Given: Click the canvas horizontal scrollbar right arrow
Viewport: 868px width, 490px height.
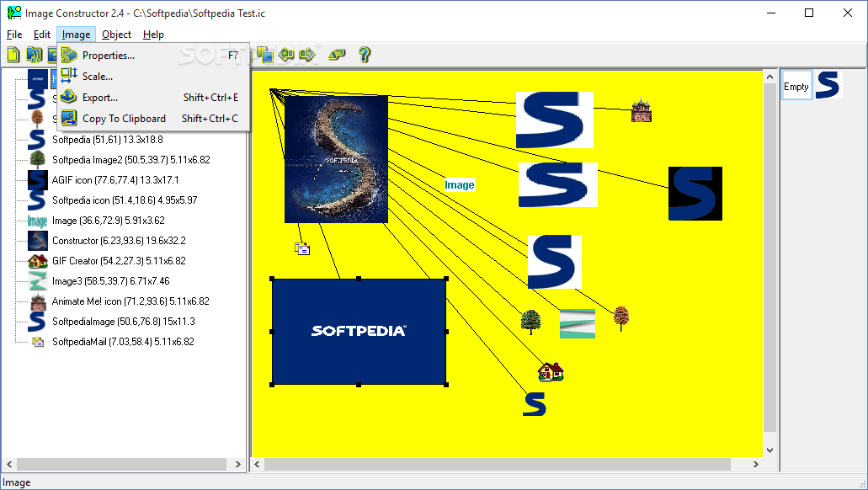Looking at the screenshot, I should (x=756, y=464).
